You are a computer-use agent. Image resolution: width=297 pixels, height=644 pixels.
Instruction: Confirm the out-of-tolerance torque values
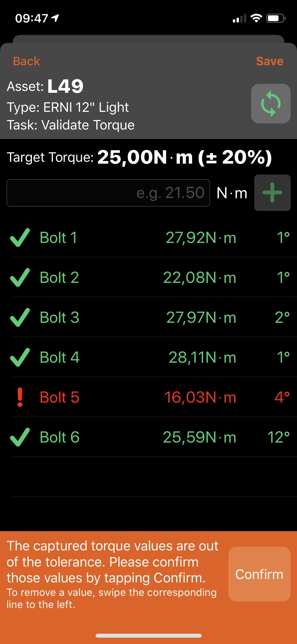pyautogui.click(x=259, y=574)
